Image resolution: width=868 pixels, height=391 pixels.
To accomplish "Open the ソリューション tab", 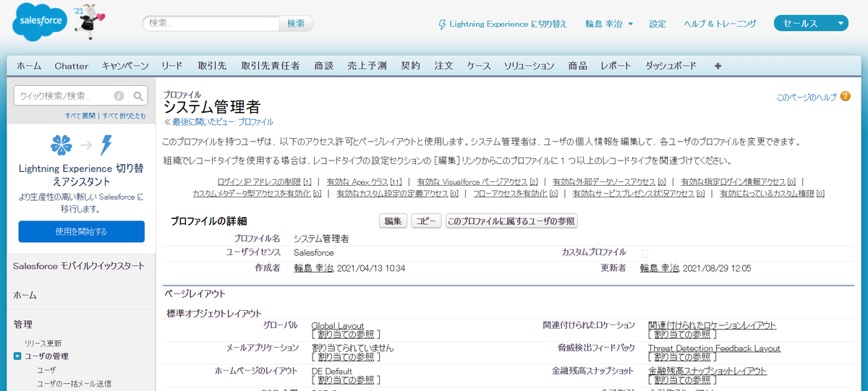I will 529,66.
